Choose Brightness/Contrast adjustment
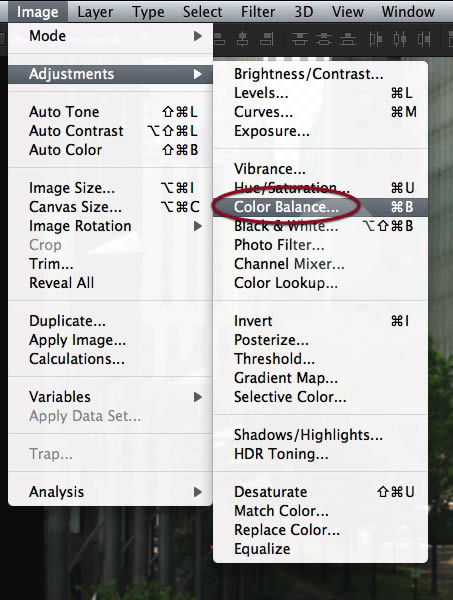453x600 pixels. coord(320,74)
